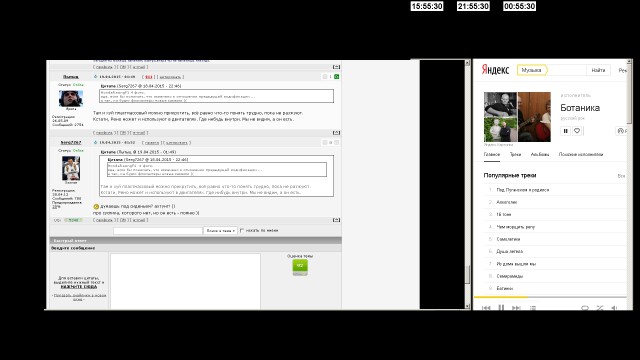Tick the checkbox next to the search dropdown
Image resolution: width=640 pixels, height=360 pixels.
click(242, 231)
